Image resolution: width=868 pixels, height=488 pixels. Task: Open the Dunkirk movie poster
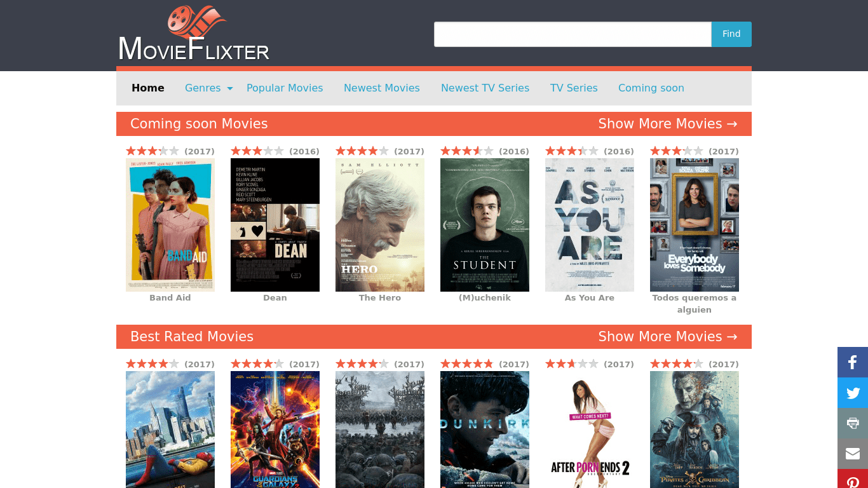(485, 430)
